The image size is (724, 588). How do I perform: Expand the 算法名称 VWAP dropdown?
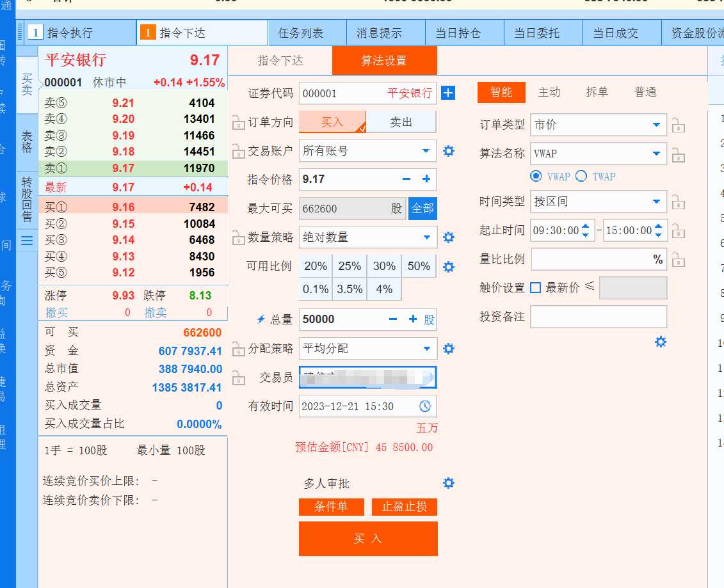pos(656,153)
